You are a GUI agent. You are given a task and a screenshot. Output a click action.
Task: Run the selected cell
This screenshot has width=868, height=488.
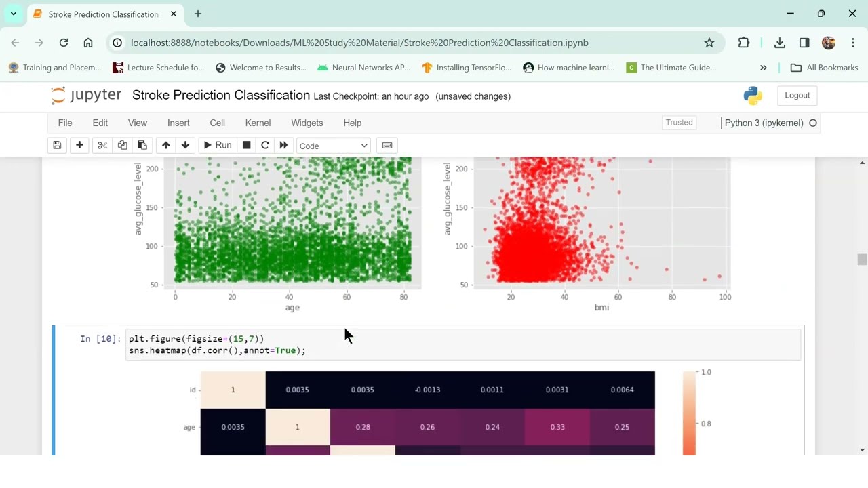pyautogui.click(x=218, y=146)
